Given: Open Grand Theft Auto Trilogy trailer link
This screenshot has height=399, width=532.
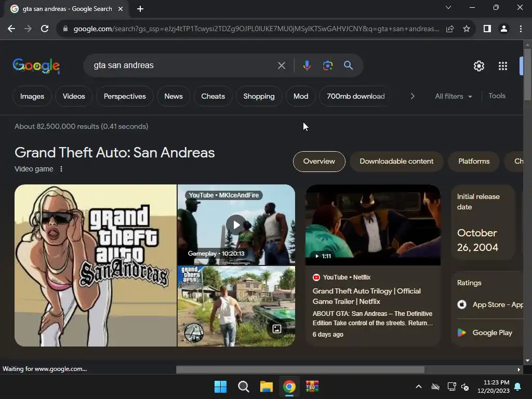Looking at the screenshot, I should (x=367, y=296).
